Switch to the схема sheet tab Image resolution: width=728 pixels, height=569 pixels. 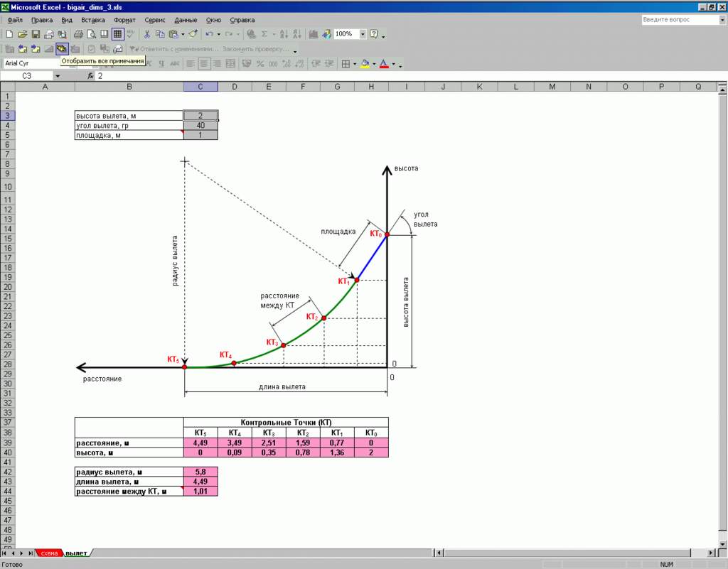pyautogui.click(x=49, y=553)
